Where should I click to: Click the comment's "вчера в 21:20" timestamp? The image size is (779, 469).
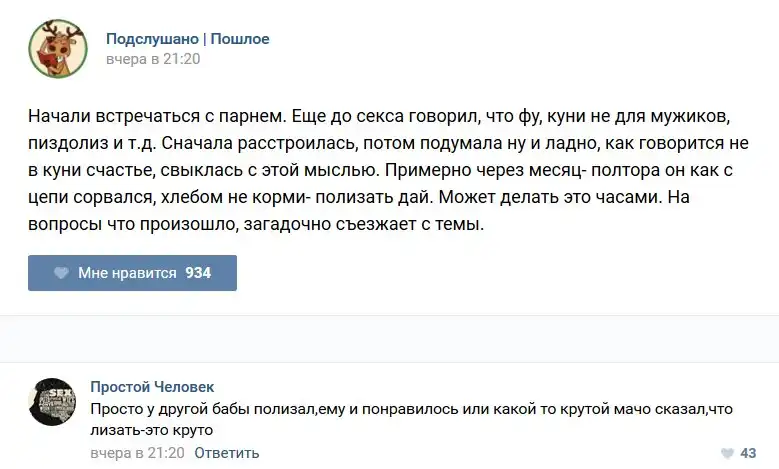(x=137, y=453)
